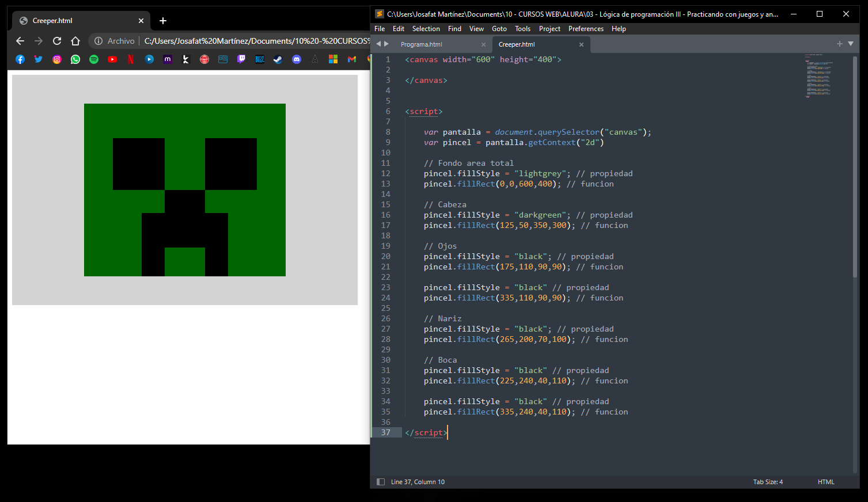Click the editor vertical scrollbar
868x502 pixels.
tap(855, 167)
